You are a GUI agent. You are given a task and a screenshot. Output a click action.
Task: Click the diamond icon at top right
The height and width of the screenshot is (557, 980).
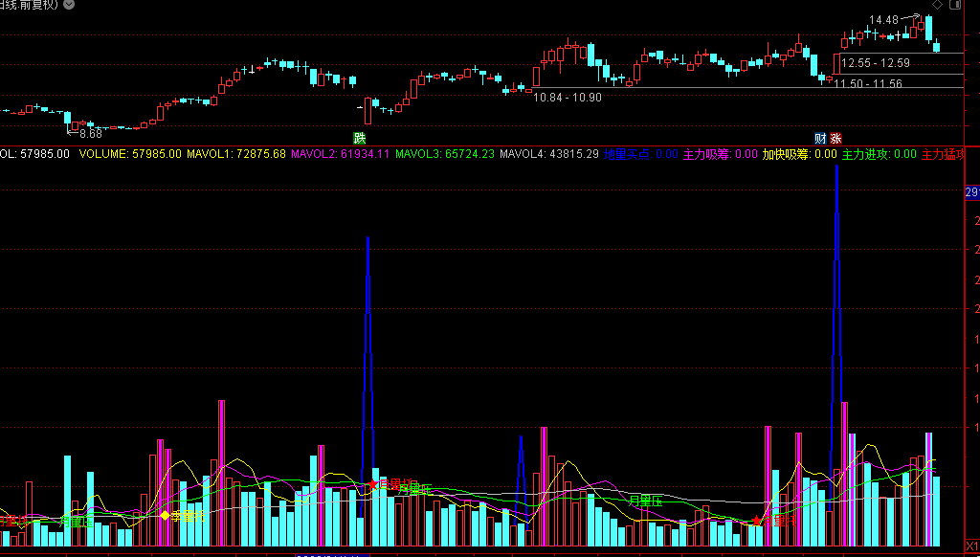[938, 6]
